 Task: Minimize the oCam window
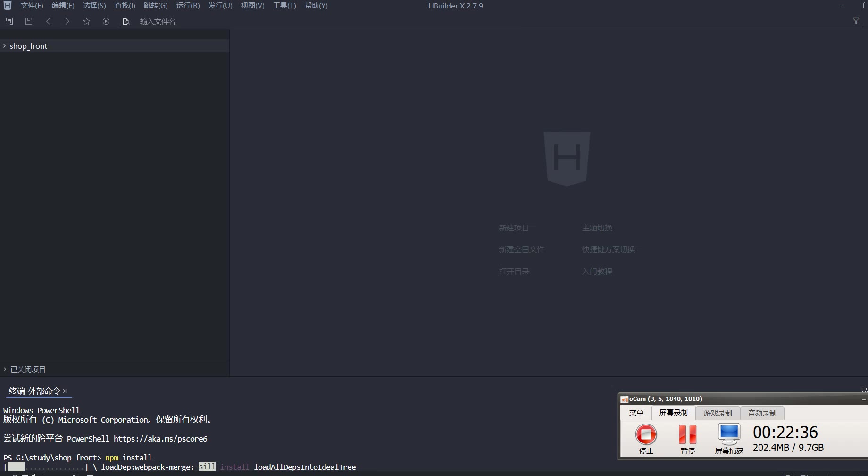click(864, 399)
